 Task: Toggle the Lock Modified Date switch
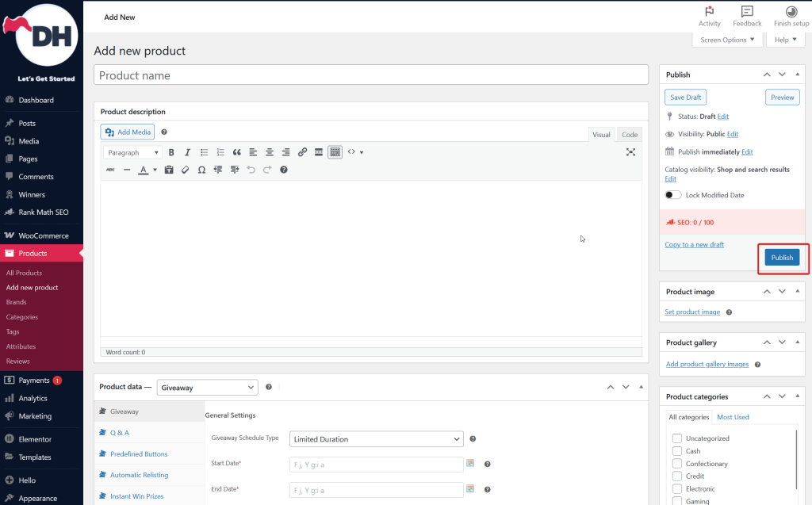(x=672, y=195)
